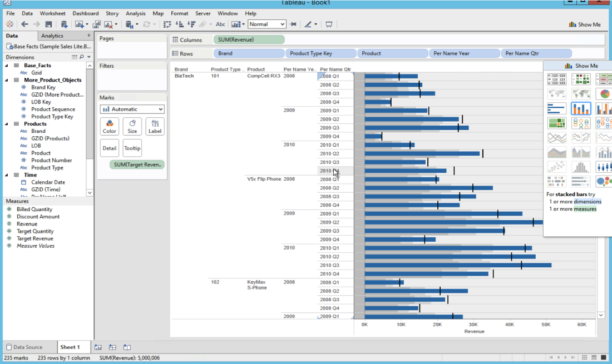This screenshot has width=612, height=364.
Task: Click the SUM(Revenue) pill on Columns
Action: tap(249, 40)
